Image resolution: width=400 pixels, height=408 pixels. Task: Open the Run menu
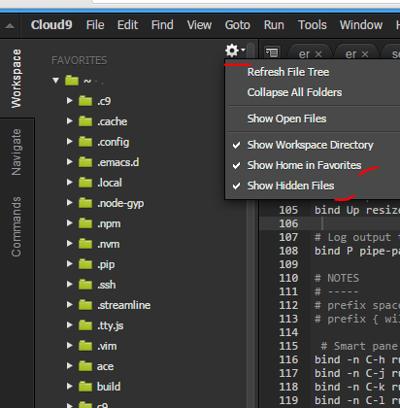click(274, 25)
